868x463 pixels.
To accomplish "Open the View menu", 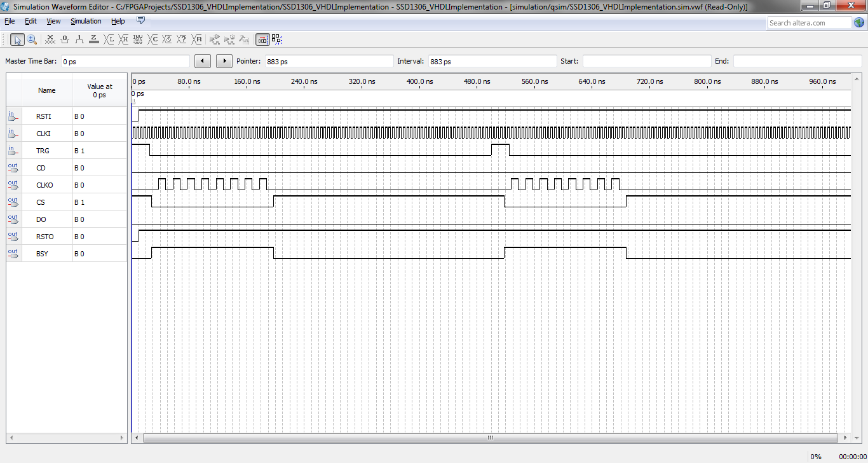I will [53, 21].
